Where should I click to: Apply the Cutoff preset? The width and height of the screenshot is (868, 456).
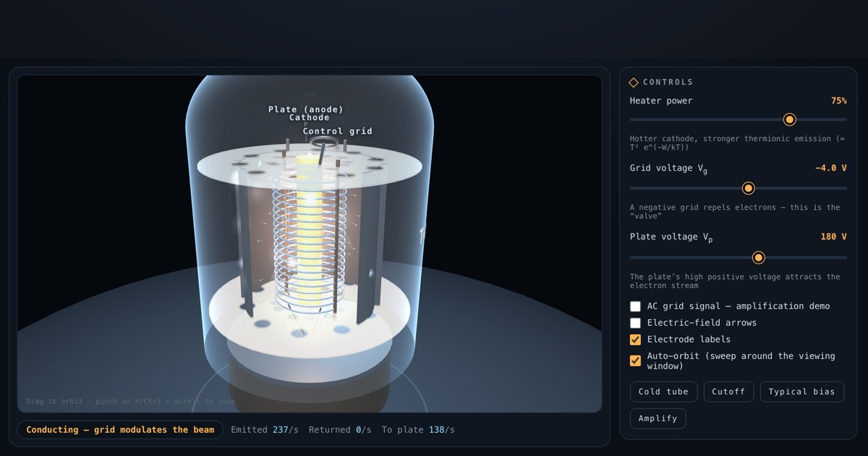click(728, 392)
